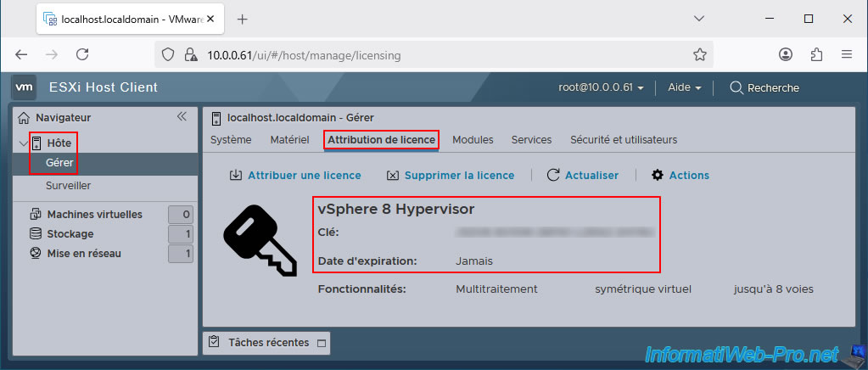Collapse the Navigateur panel with double chevron
The image size is (868, 370).
[x=181, y=117]
